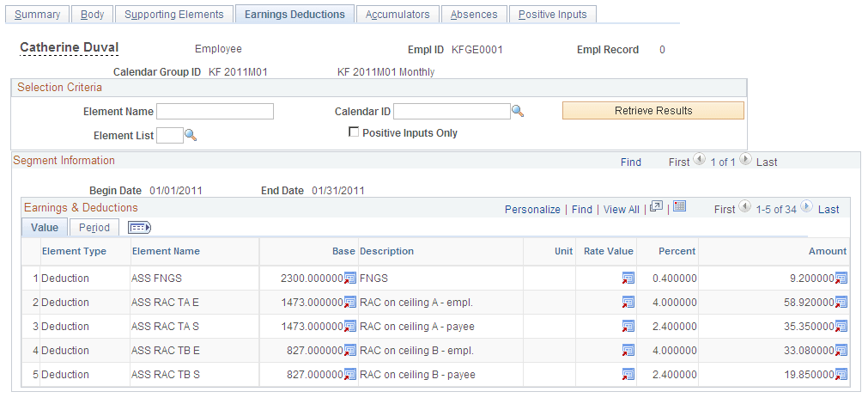The width and height of the screenshot is (868, 398).
Task: Sort by Percent column header
Action: [677, 251]
